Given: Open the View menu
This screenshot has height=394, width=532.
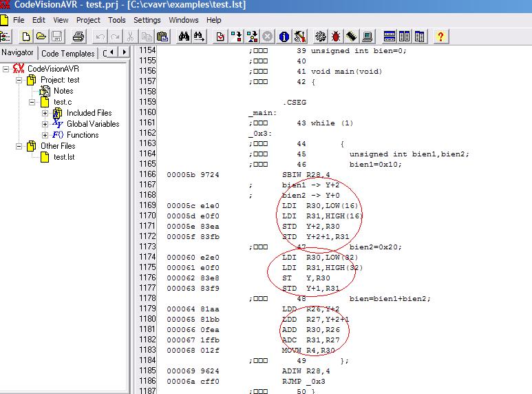Looking at the screenshot, I should 61,20.
